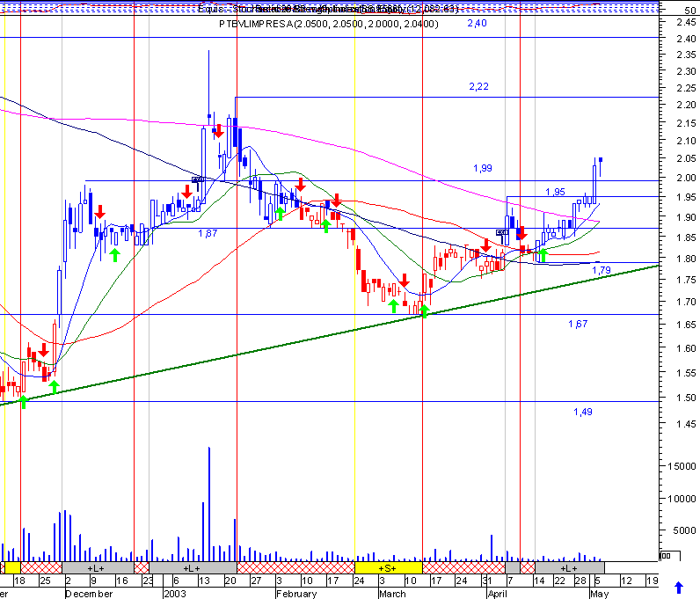Image resolution: width=700 pixels, height=599 pixels.
Task: Click the 1,95 level label
Action: (556, 192)
